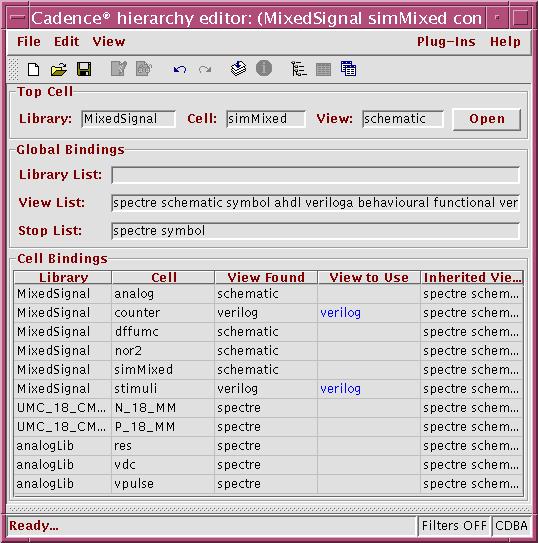Click the Open button for top cell
Image resolution: width=538 pixels, height=543 pixels.
click(x=487, y=119)
